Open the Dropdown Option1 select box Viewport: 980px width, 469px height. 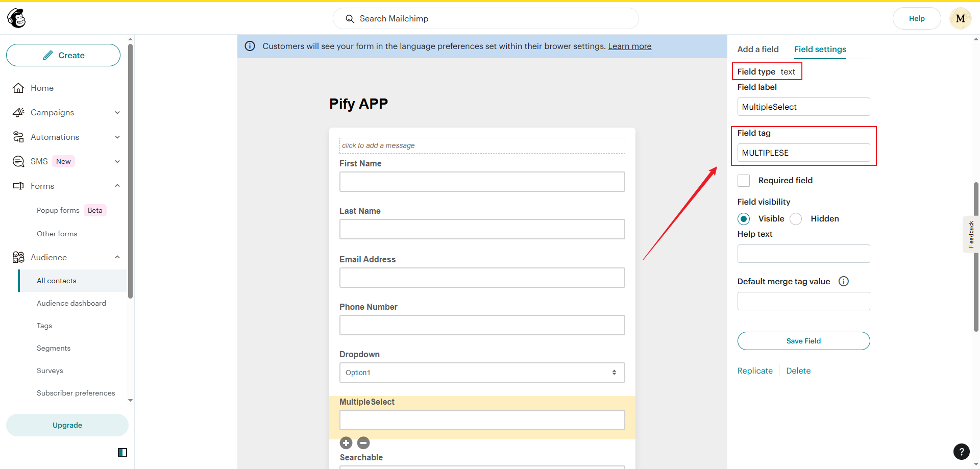482,373
